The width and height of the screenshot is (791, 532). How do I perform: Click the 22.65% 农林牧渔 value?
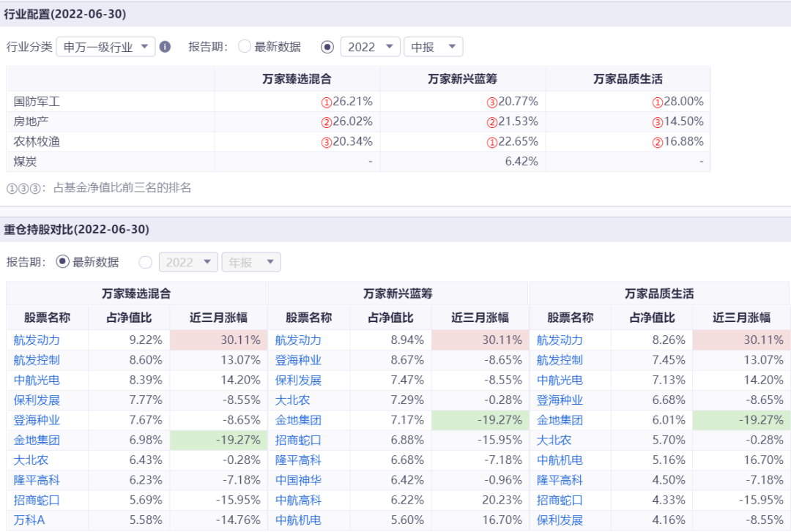click(518, 142)
